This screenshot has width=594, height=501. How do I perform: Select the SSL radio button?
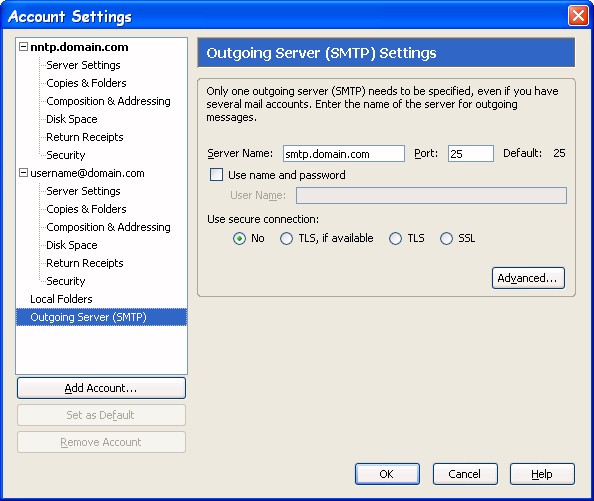pyautogui.click(x=446, y=239)
